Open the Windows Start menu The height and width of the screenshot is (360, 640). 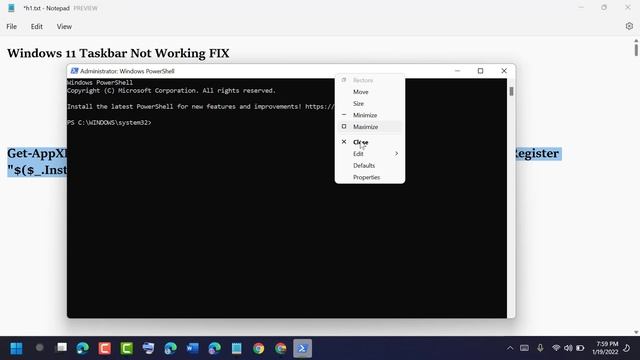[16, 348]
